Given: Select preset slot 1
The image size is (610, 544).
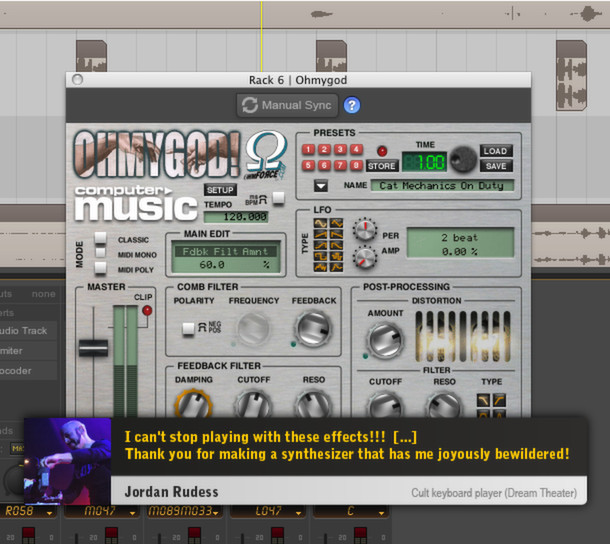Looking at the screenshot, I should (308, 149).
